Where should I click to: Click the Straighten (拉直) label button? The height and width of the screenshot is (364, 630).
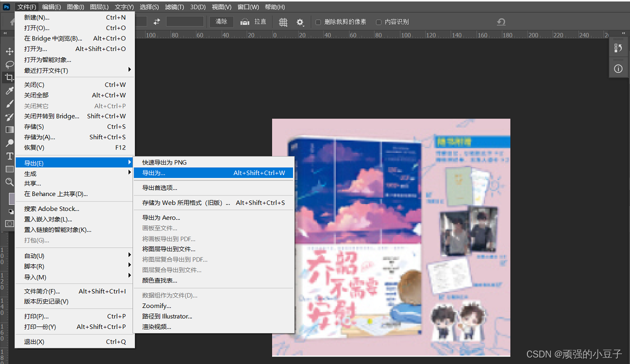260,22
